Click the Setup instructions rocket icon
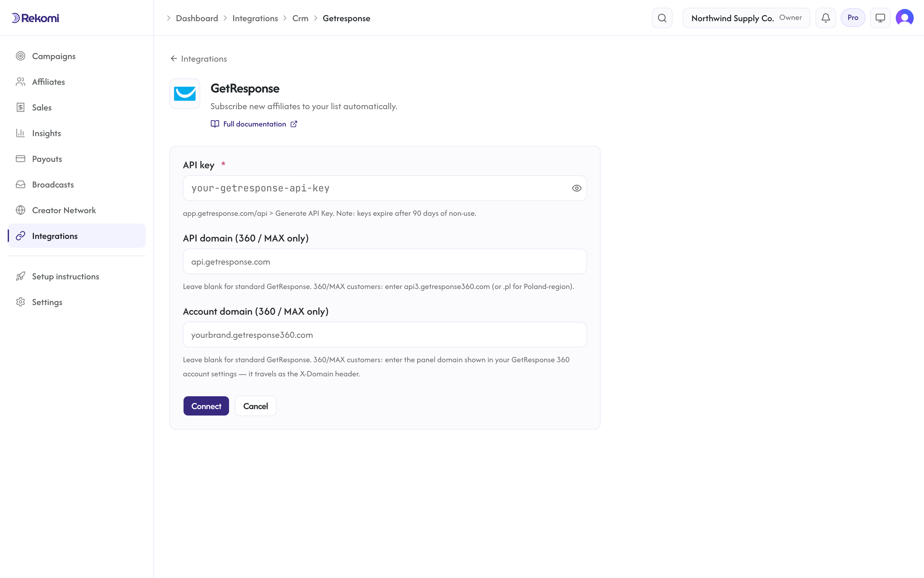This screenshot has height=578, width=924. [21, 276]
